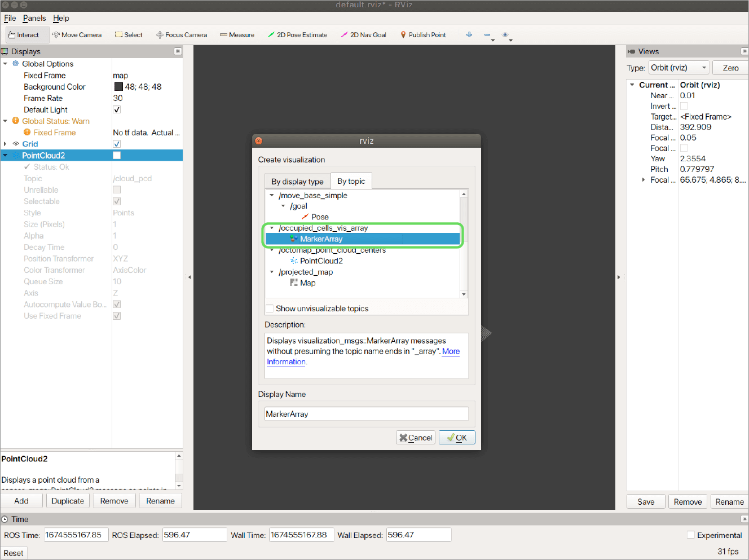Click the Fixed Frame warning icon
This screenshot has height=560, width=749.
27,133
